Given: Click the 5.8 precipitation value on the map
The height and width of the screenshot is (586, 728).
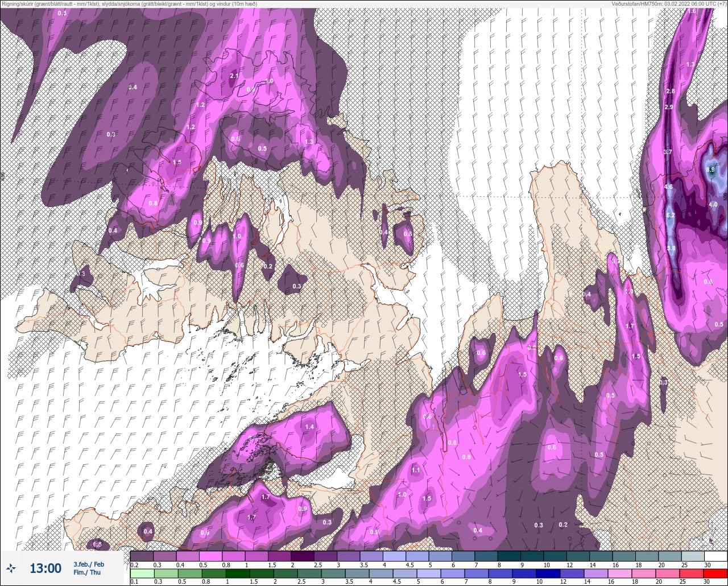Looking at the screenshot, I should pos(671,248).
